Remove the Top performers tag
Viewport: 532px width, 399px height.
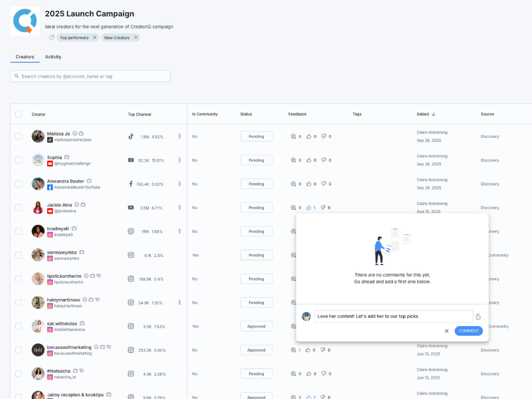click(x=95, y=38)
